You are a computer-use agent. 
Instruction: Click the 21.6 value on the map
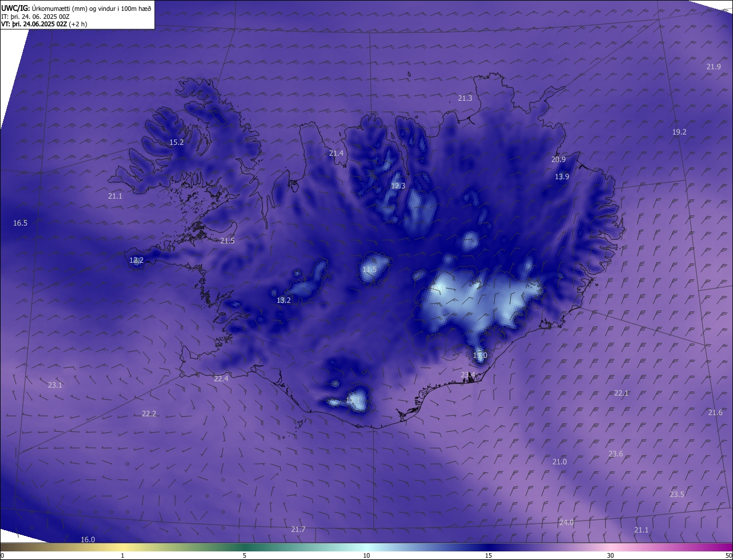click(x=715, y=412)
